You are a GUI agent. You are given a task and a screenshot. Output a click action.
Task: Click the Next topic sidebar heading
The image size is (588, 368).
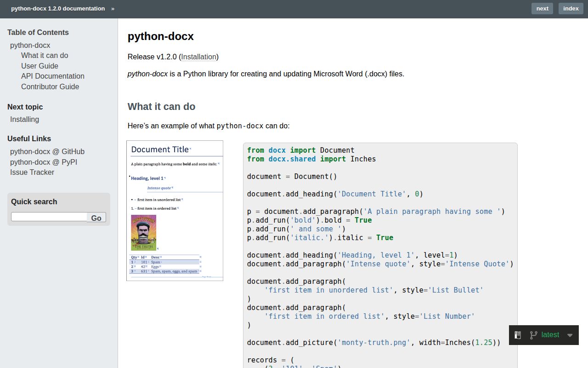[25, 107]
